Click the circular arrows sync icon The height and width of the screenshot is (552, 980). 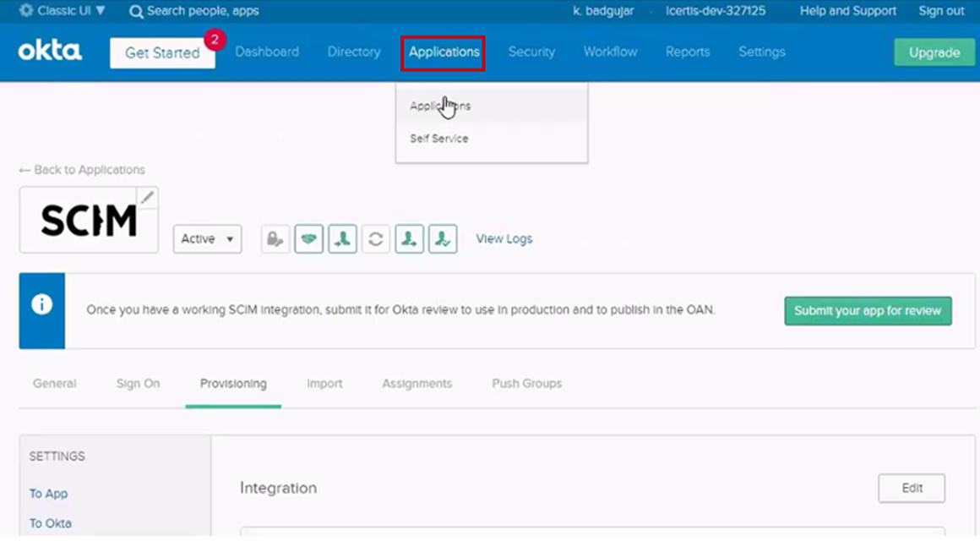tap(376, 239)
